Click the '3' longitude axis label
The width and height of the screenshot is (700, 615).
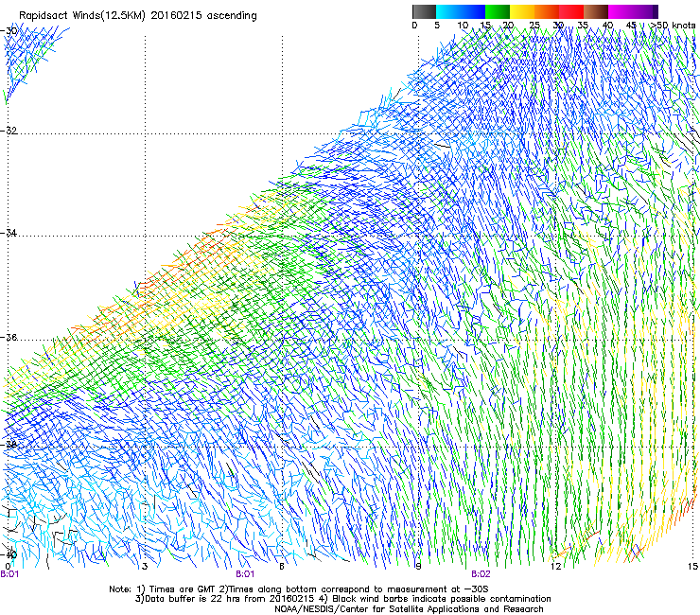tap(145, 567)
